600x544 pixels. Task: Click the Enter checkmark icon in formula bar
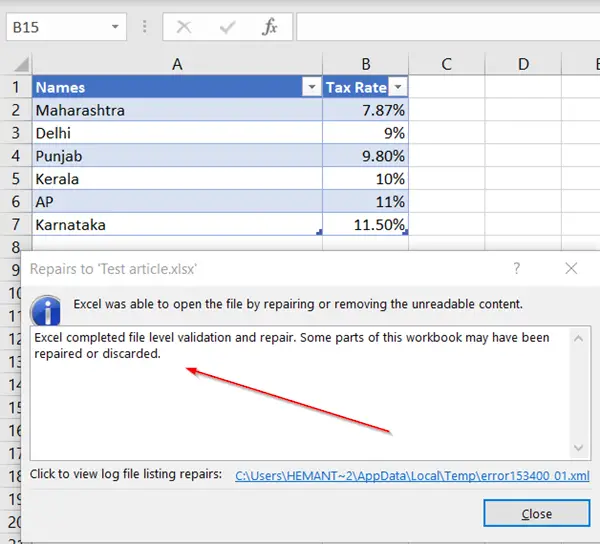coord(227,27)
